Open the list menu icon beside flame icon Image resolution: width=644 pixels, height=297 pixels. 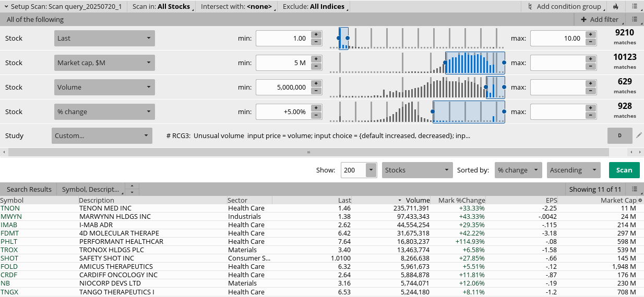pos(635,7)
